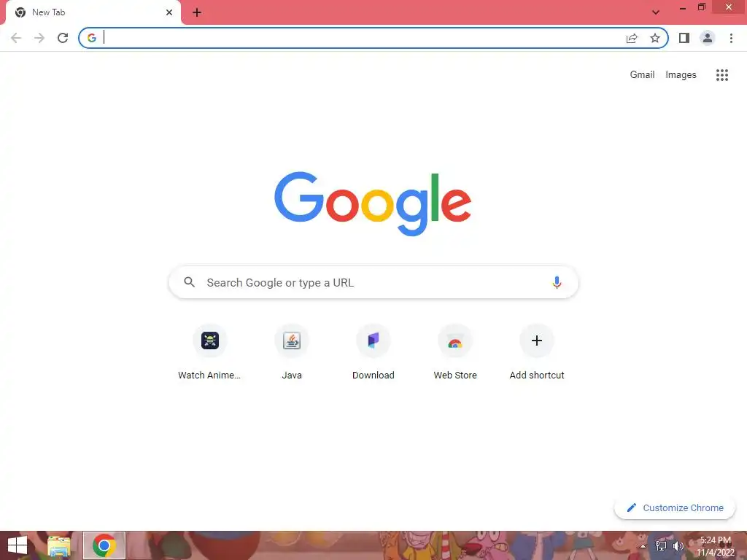Open network status tray icon
This screenshot has height=560, width=747.
pyautogui.click(x=661, y=546)
